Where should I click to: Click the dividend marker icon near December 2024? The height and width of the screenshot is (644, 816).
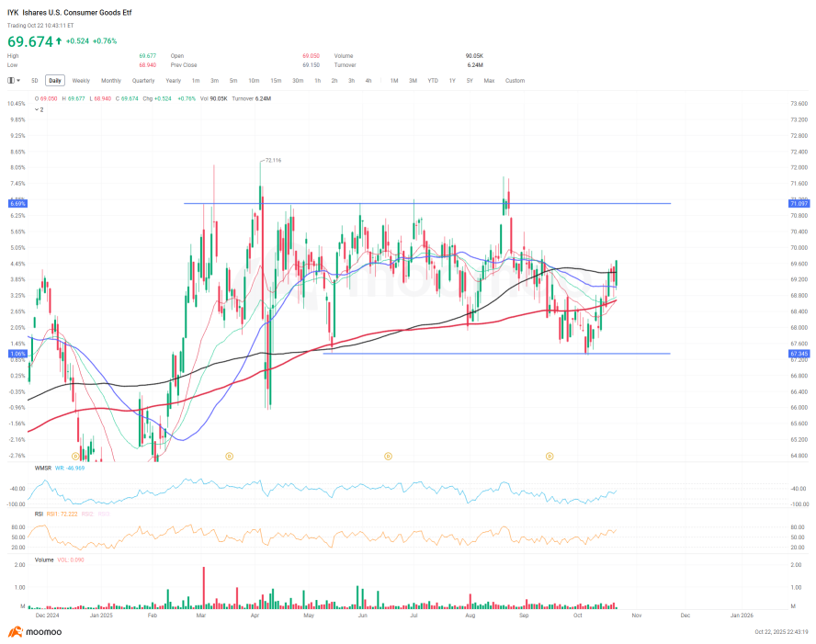coord(75,455)
